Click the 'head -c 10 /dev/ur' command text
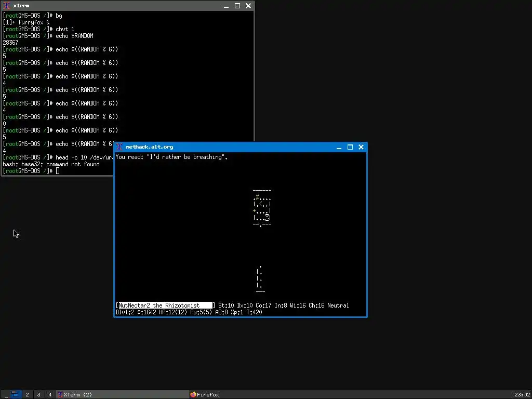Viewport: 532px width, 399px height. click(x=84, y=157)
